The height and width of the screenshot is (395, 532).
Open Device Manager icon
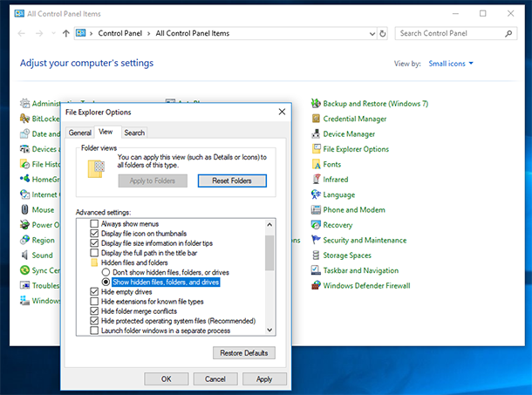point(316,133)
